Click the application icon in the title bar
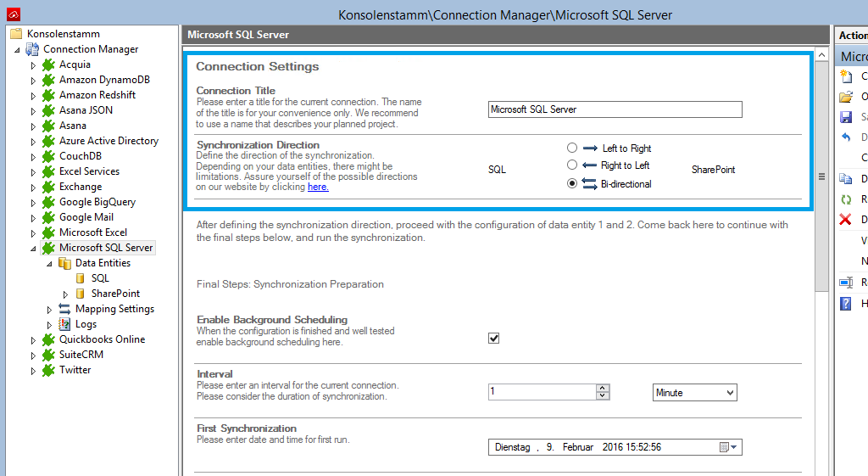 14,14
